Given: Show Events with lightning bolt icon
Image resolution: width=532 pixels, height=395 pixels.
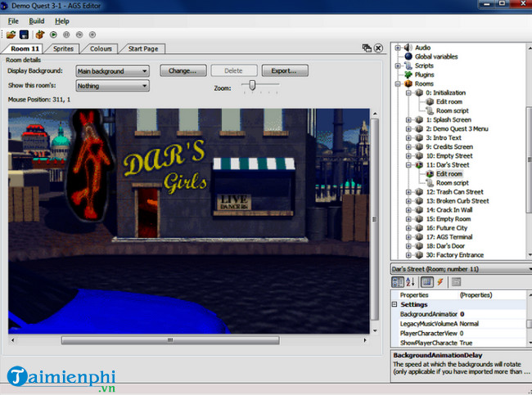Looking at the screenshot, I should point(440,282).
